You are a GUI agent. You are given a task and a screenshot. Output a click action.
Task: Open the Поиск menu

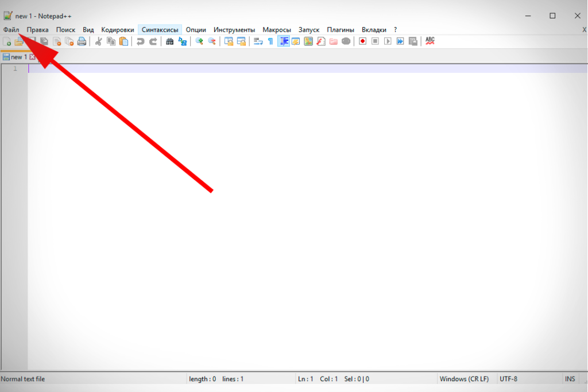pyautogui.click(x=65, y=30)
